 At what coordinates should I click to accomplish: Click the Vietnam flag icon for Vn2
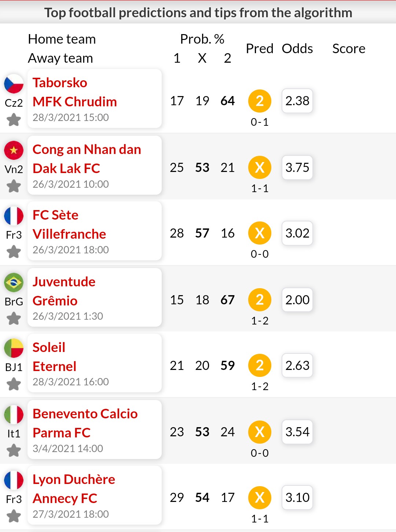click(14, 150)
